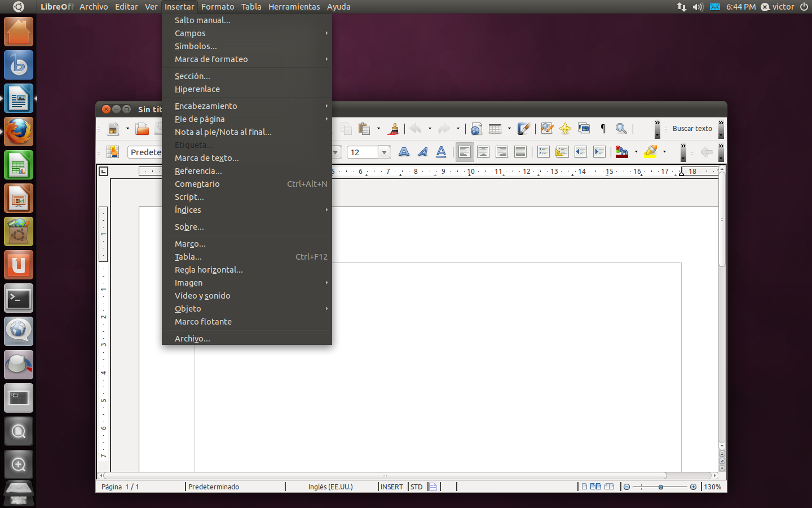Click the Buscar texto search field
The image size is (812, 508).
(x=692, y=129)
